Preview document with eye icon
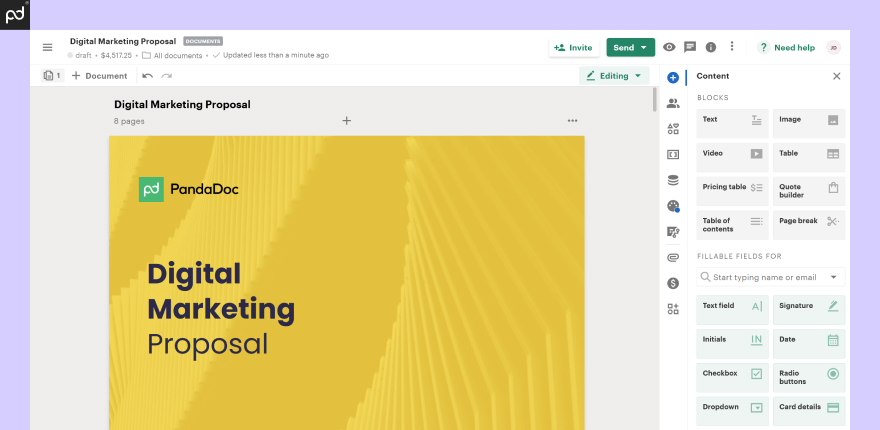The image size is (880, 430). tap(669, 47)
